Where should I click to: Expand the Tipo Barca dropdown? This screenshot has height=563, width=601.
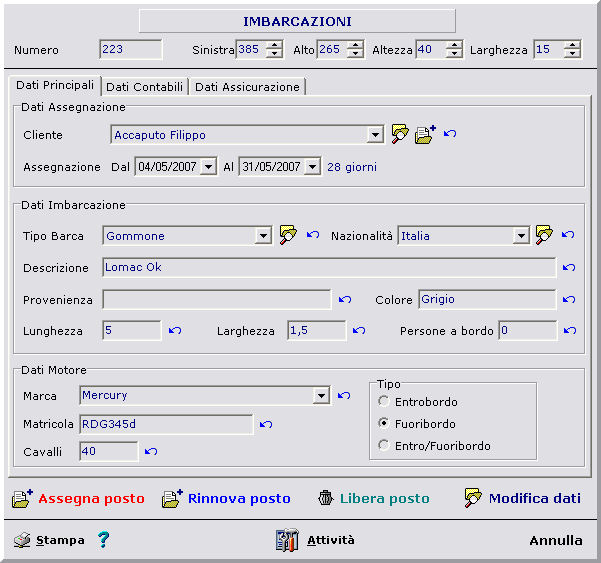[x=263, y=235]
